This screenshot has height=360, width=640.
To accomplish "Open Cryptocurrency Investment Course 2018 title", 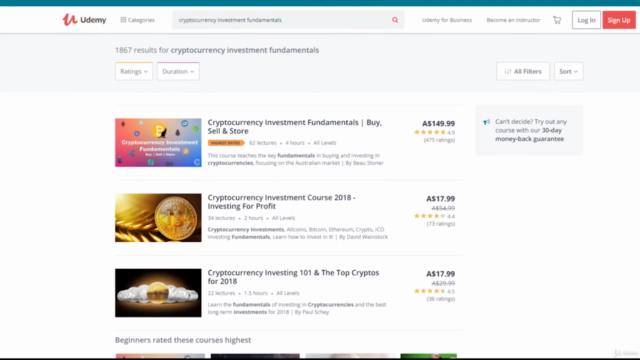I will [x=282, y=202].
